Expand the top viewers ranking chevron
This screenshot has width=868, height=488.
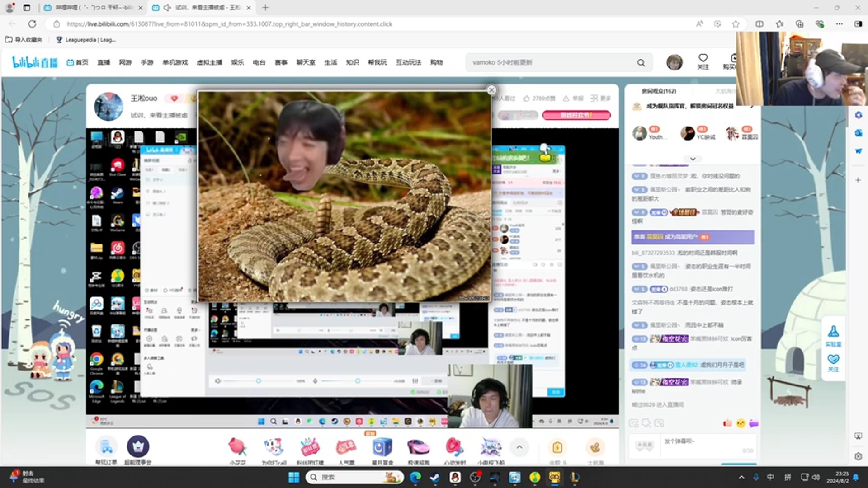point(693,159)
